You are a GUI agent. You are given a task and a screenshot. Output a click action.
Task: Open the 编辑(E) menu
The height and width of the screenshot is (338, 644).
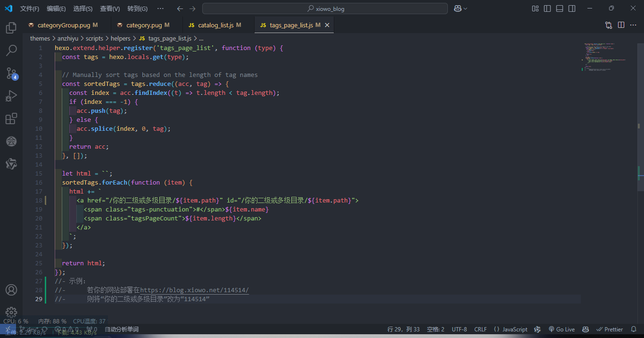[57, 8]
